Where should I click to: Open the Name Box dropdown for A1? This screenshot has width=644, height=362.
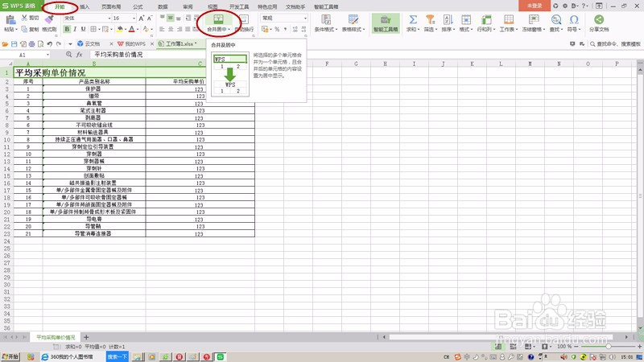(x=47, y=55)
